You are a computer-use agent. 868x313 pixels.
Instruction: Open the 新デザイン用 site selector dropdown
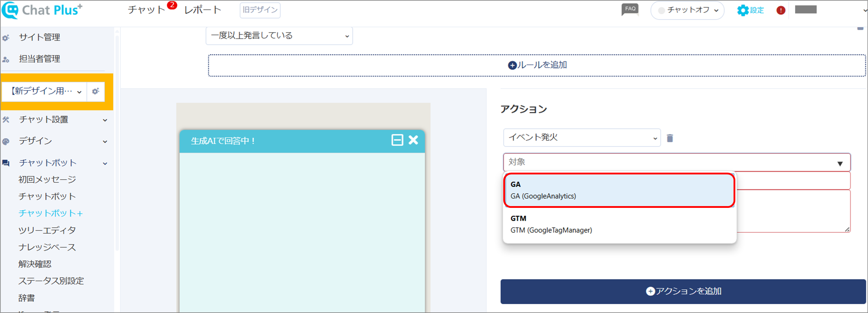(x=45, y=91)
